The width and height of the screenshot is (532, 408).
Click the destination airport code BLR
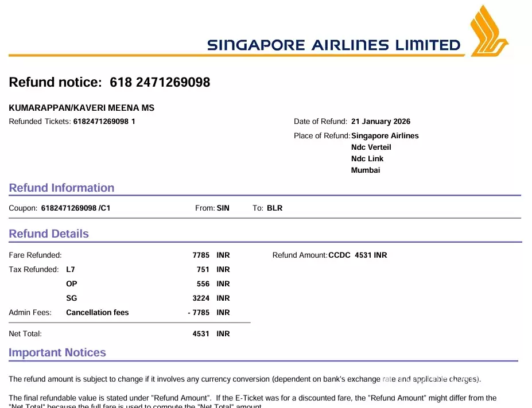tap(275, 208)
